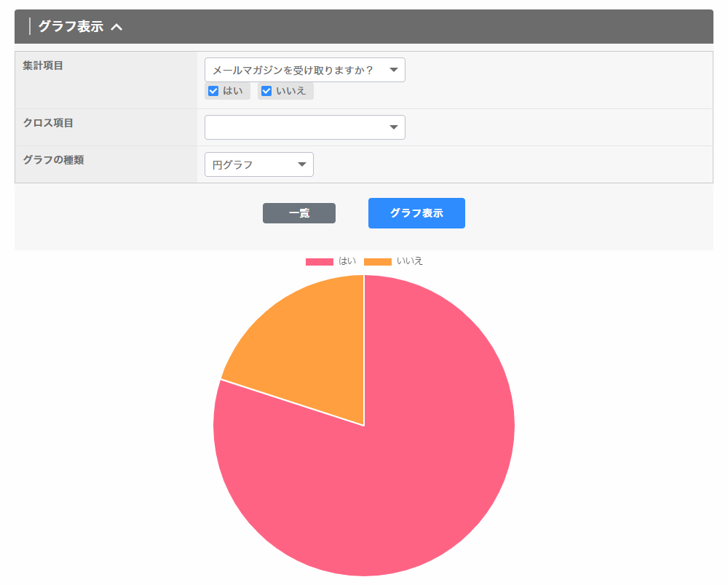Click the arrow on the 円グラフ dropdown

[x=302, y=164]
